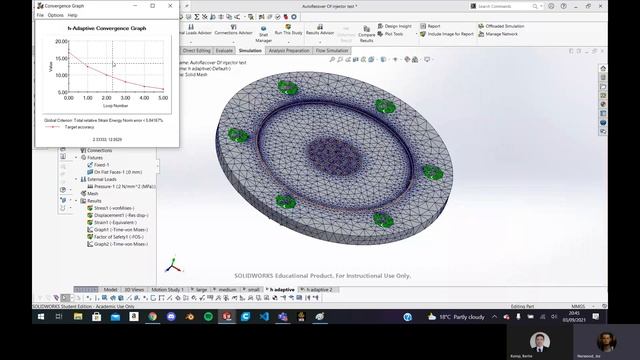Open Run This Study dropdown arrow
This screenshot has height=360, width=640.
(x=288, y=42)
